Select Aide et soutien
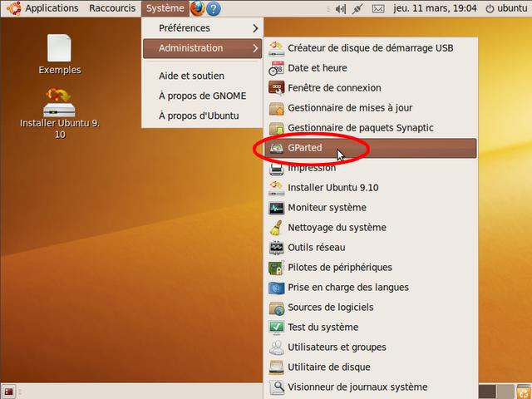The height and width of the screenshot is (399, 532). point(202,76)
